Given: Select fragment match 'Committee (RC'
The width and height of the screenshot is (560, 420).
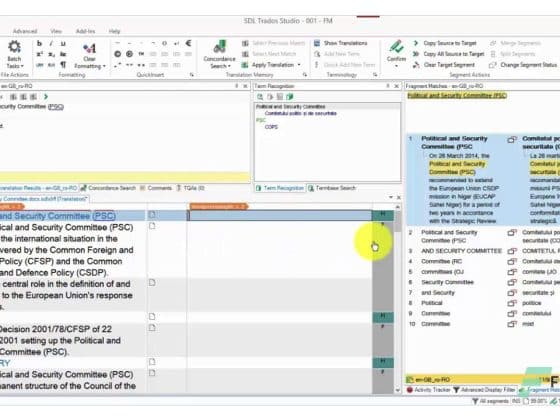Looking at the screenshot, I should click(441, 261).
